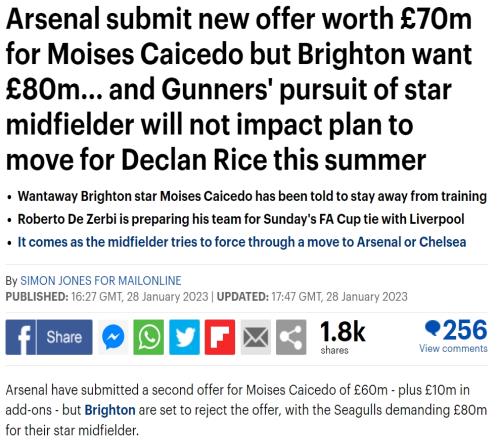Viewport: 500px width, 440px height.
Task: Open the generic share options icon
Action: coord(291,337)
